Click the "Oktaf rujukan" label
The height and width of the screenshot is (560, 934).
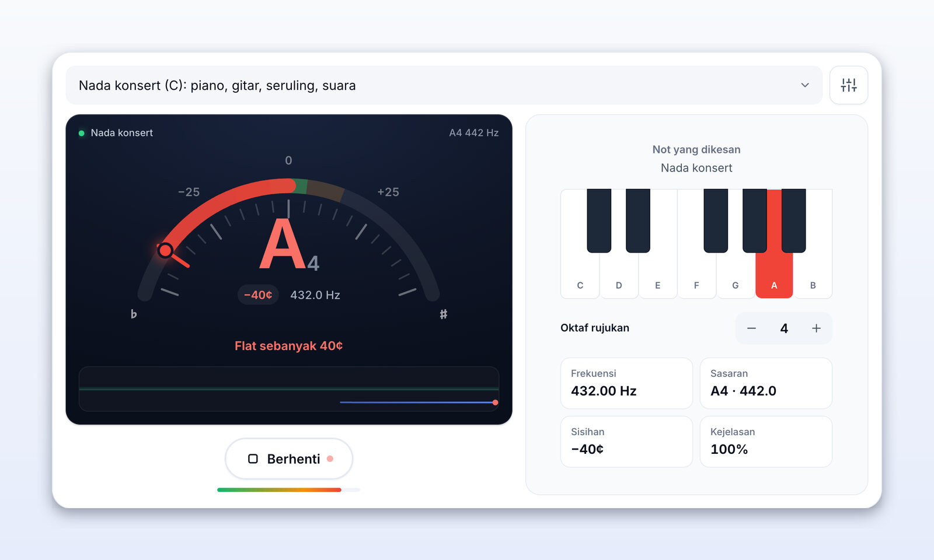point(595,328)
